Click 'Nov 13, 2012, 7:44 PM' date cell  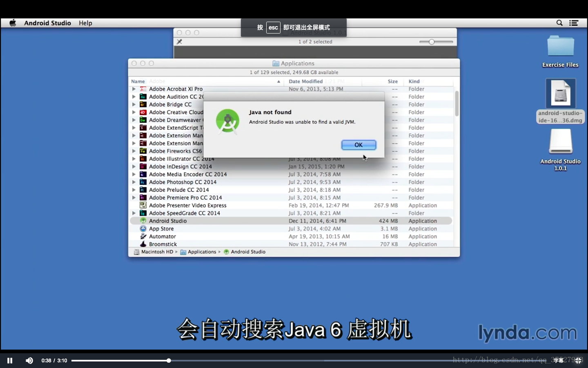coord(318,244)
